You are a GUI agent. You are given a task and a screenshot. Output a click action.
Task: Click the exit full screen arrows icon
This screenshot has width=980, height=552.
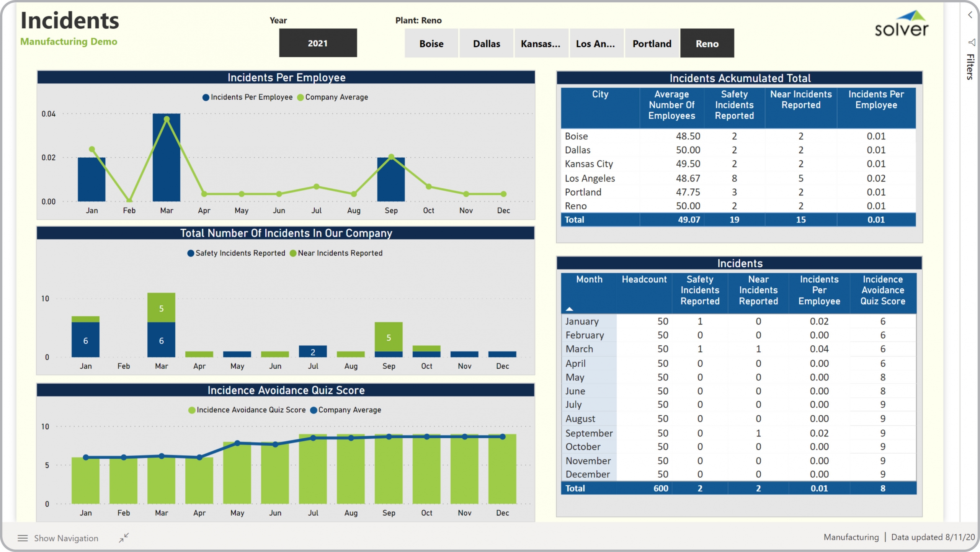pos(124,538)
